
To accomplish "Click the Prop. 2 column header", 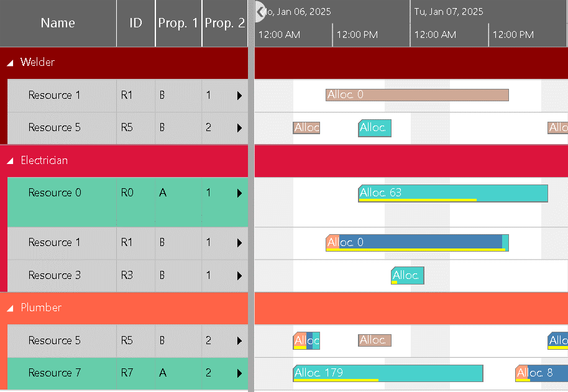I will point(224,23).
